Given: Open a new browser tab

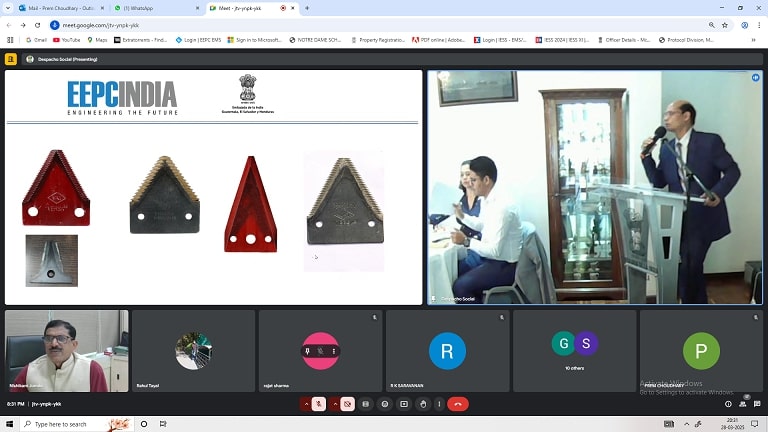Looking at the screenshot, I should [x=307, y=8].
